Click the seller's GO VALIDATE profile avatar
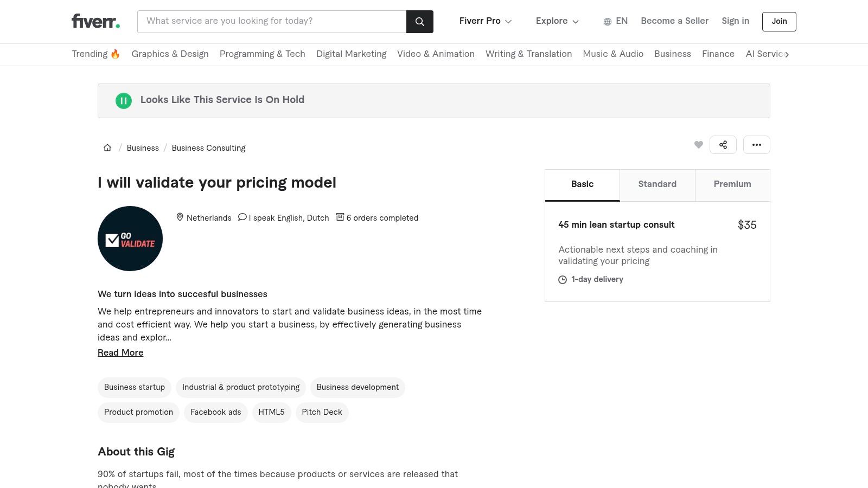This screenshot has height=488, width=868. [x=130, y=239]
